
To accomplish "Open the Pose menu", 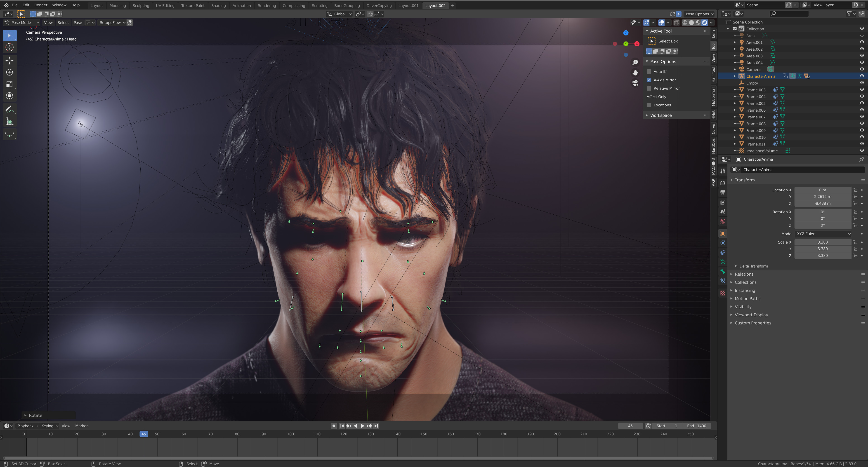I will click(x=78, y=23).
